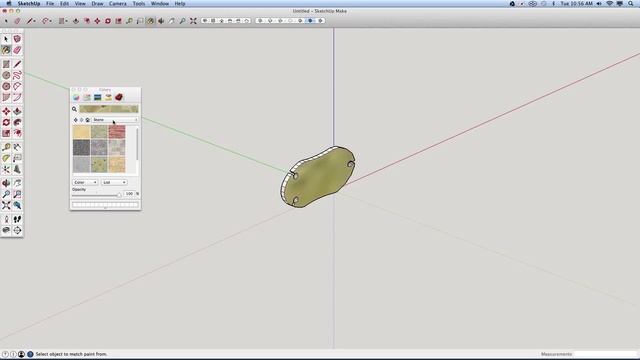Choose the Position Camera tool in left toolbar
This screenshot has width=640, height=360.
click(6, 220)
